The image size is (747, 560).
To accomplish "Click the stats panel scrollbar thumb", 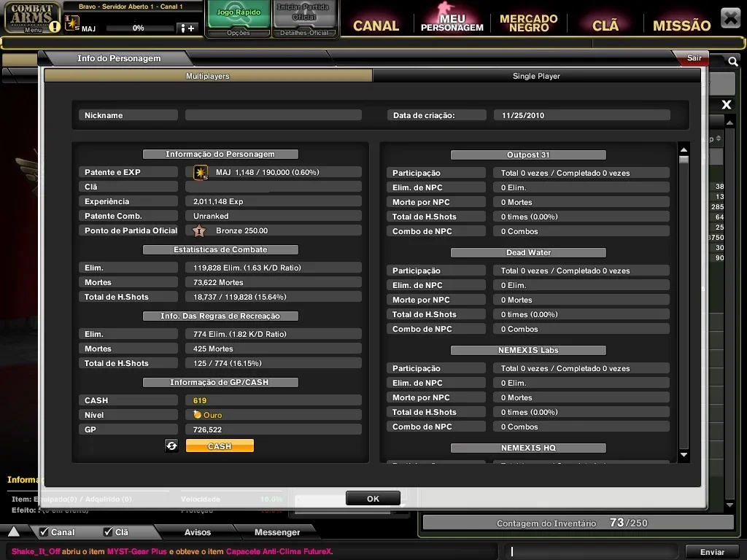I will (x=684, y=160).
